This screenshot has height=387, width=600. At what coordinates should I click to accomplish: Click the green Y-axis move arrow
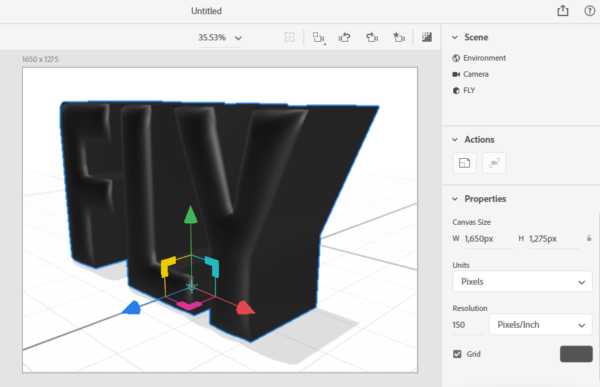tap(191, 215)
